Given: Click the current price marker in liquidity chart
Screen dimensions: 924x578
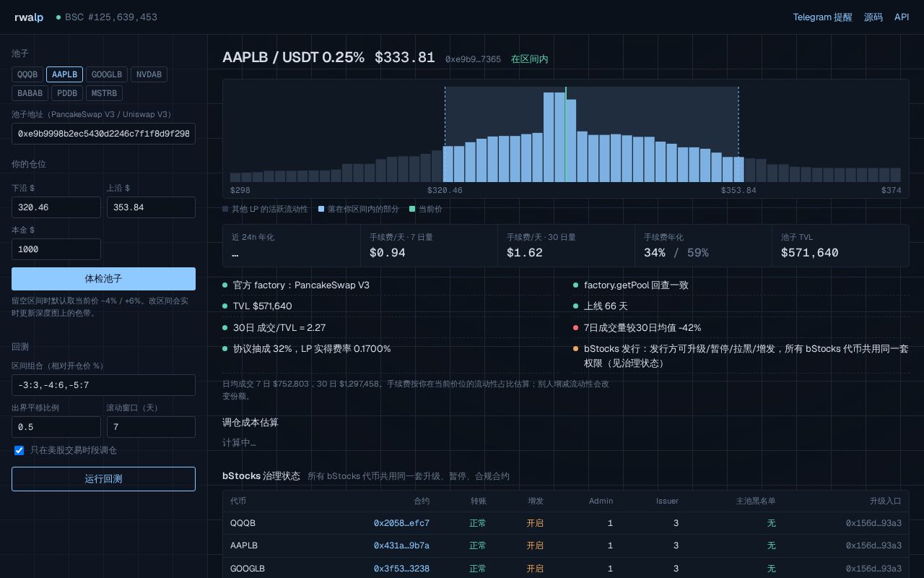Looking at the screenshot, I should click(x=566, y=134).
